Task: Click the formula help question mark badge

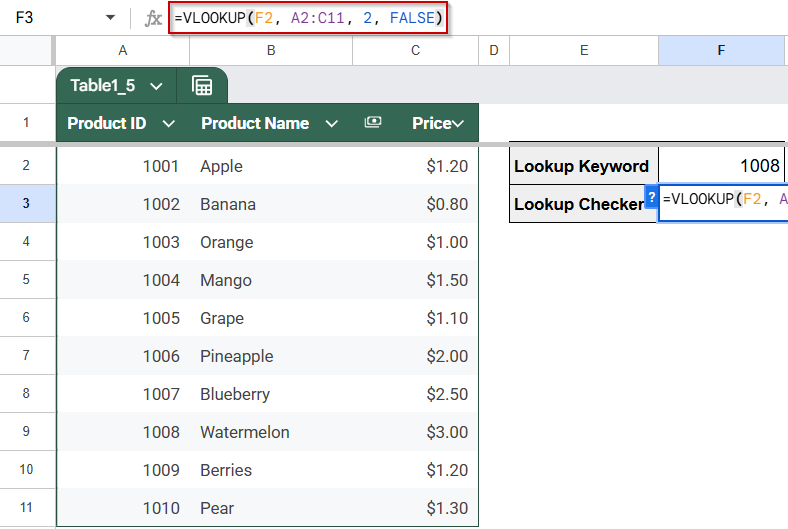Action: 651,197
